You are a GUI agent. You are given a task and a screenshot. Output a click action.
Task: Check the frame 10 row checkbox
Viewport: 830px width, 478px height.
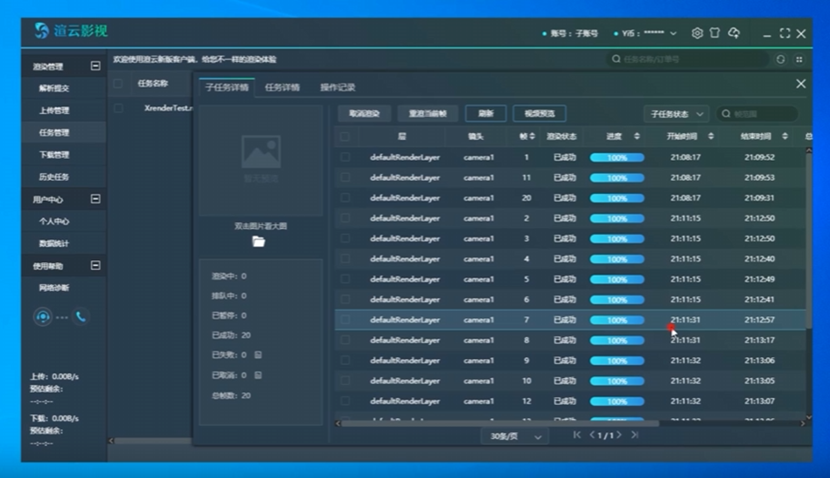pyautogui.click(x=345, y=381)
